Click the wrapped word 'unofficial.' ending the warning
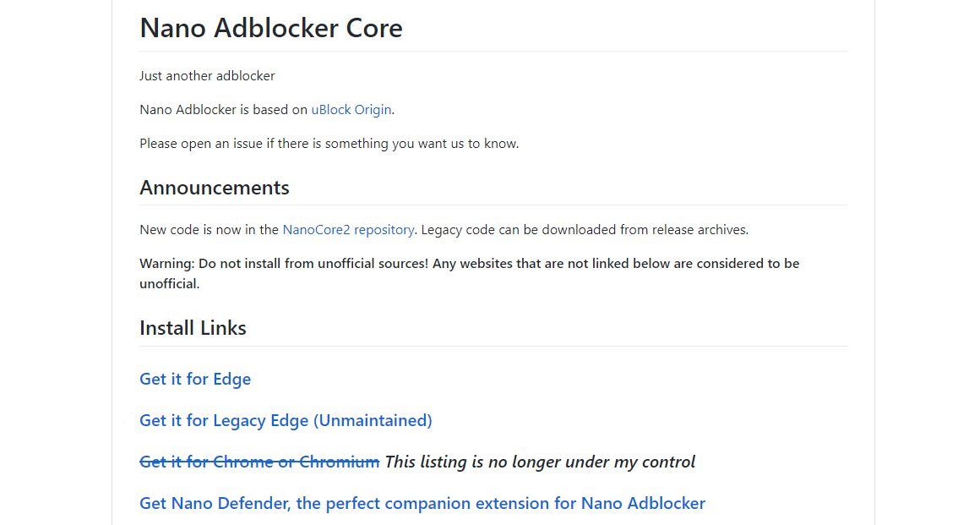 click(x=169, y=283)
